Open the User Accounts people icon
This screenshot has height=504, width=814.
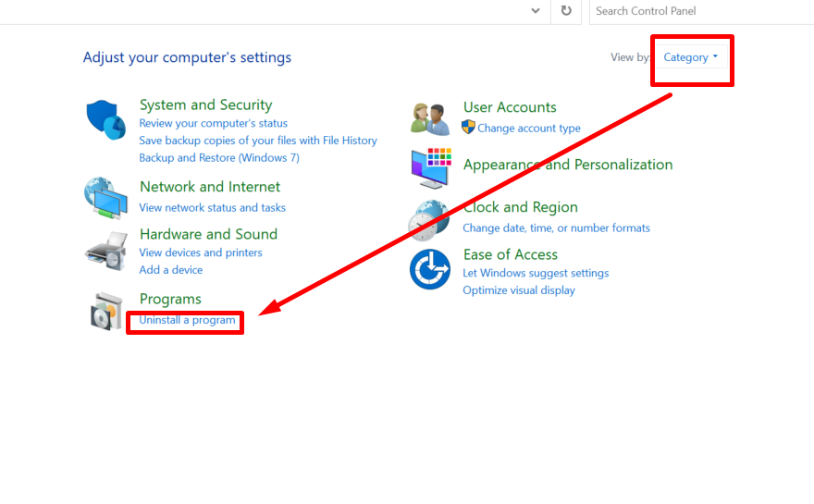(x=430, y=119)
